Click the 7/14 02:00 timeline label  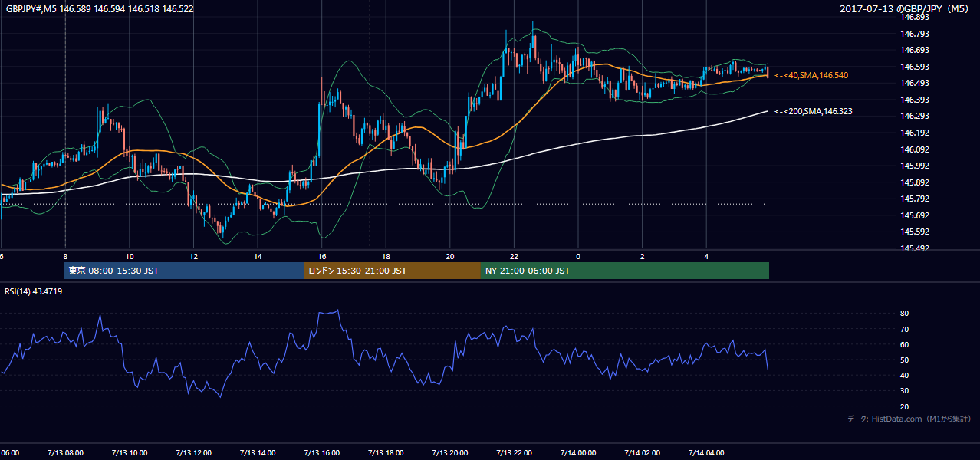tap(642, 452)
